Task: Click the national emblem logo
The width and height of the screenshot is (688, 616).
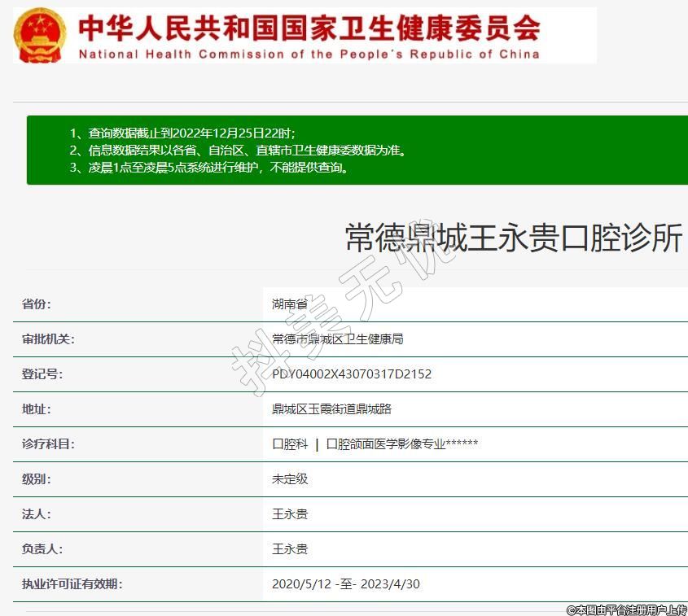Action: pos(41,36)
